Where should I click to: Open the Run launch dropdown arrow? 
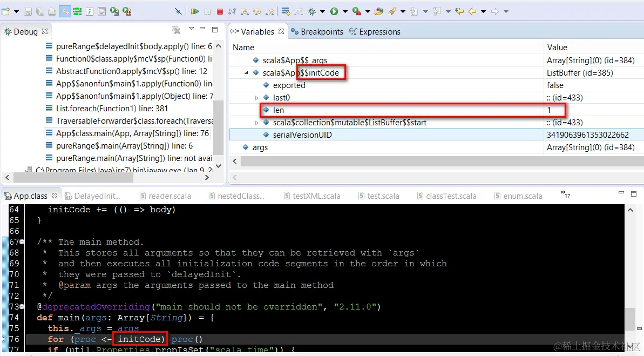[345, 11]
